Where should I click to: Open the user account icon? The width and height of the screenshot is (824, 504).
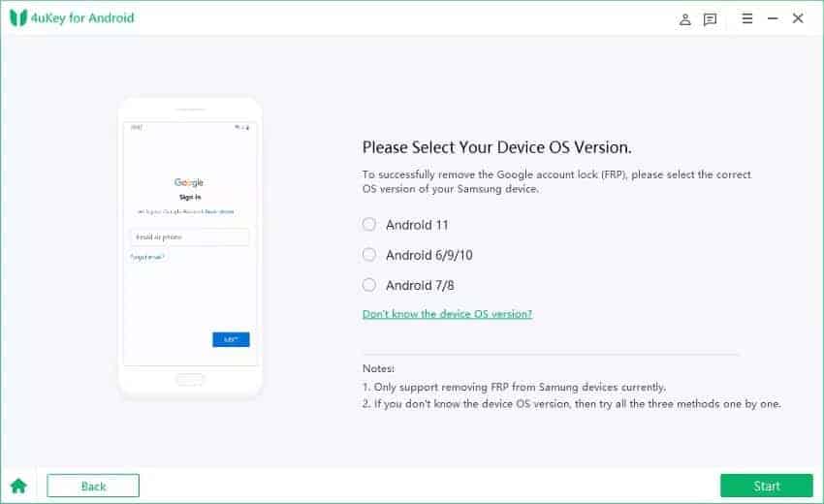click(x=684, y=19)
